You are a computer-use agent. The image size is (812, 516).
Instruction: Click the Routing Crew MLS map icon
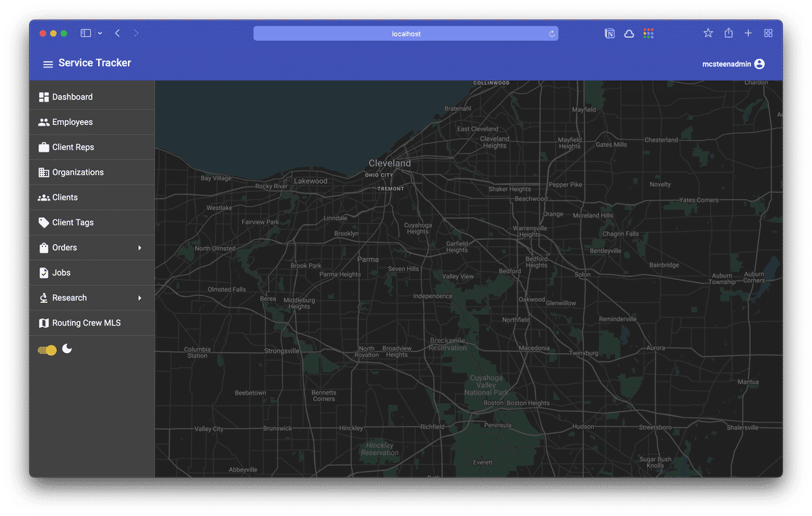(x=44, y=323)
